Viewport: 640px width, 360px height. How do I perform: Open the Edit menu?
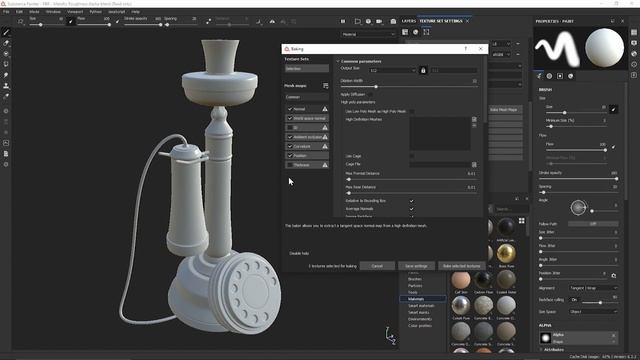point(19,12)
